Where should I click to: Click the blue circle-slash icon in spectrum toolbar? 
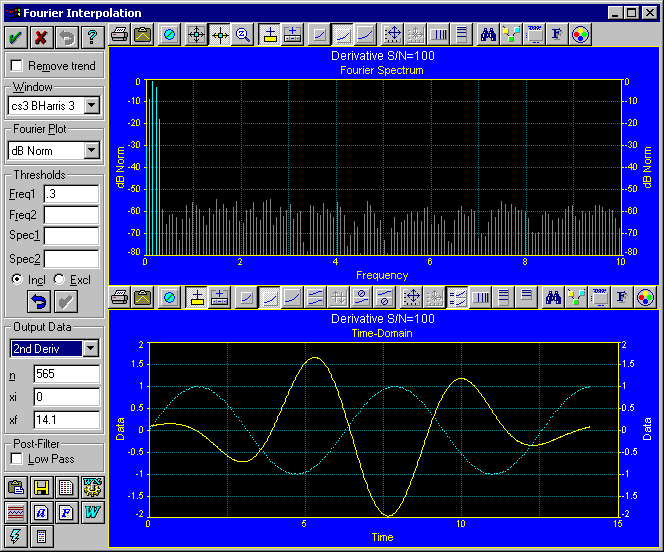click(x=169, y=34)
